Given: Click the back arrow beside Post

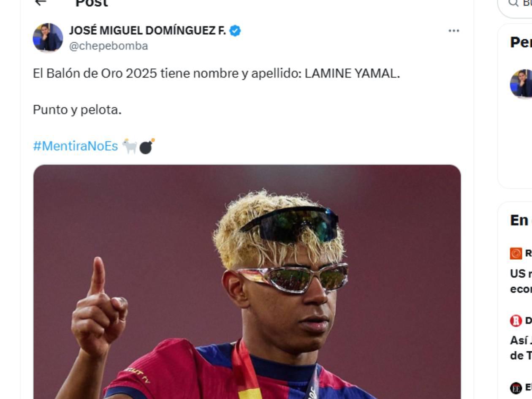Looking at the screenshot, I should (x=40, y=3).
